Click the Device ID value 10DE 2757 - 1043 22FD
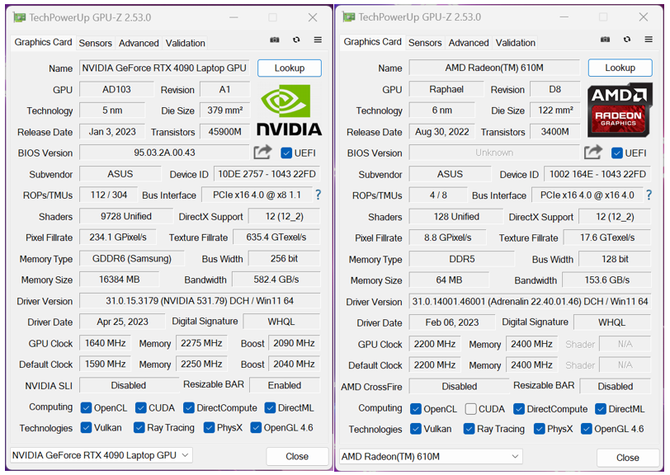Viewport: 670px width, 475px height. coord(267,174)
